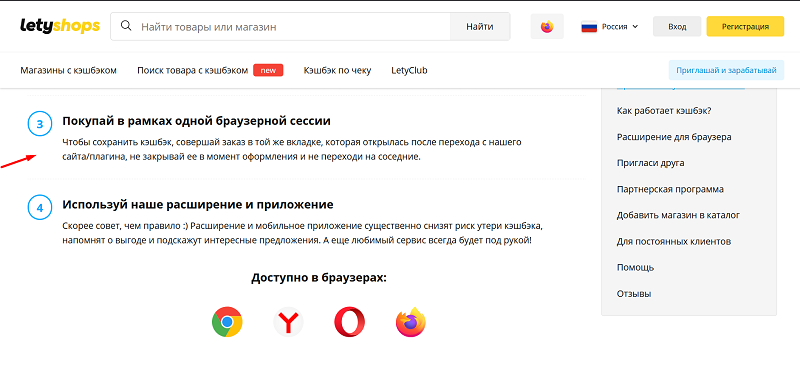
Task: Open LetyClub menu item
Action: 409,70
